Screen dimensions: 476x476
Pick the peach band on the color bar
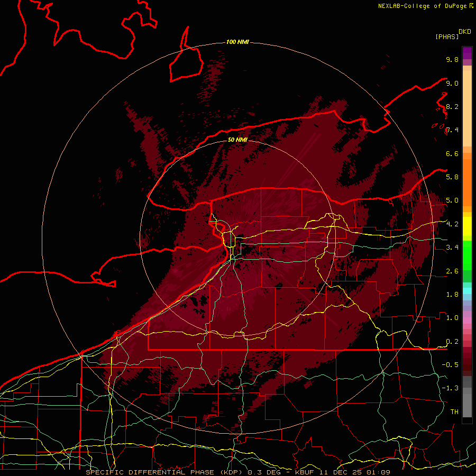(x=467, y=108)
